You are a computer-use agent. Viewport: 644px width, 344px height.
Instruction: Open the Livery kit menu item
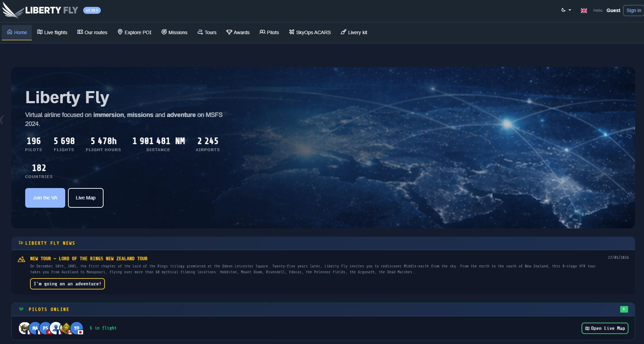pyautogui.click(x=354, y=32)
